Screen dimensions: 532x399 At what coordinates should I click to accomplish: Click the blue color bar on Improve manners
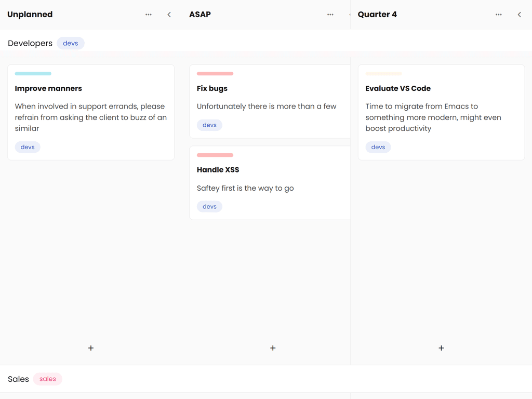click(33, 74)
